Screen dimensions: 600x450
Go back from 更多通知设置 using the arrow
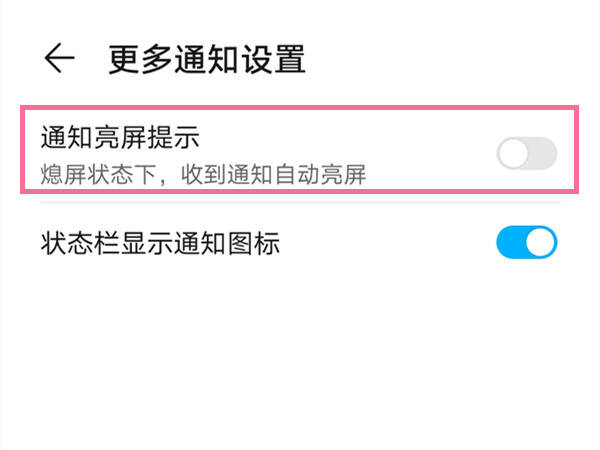(59, 58)
